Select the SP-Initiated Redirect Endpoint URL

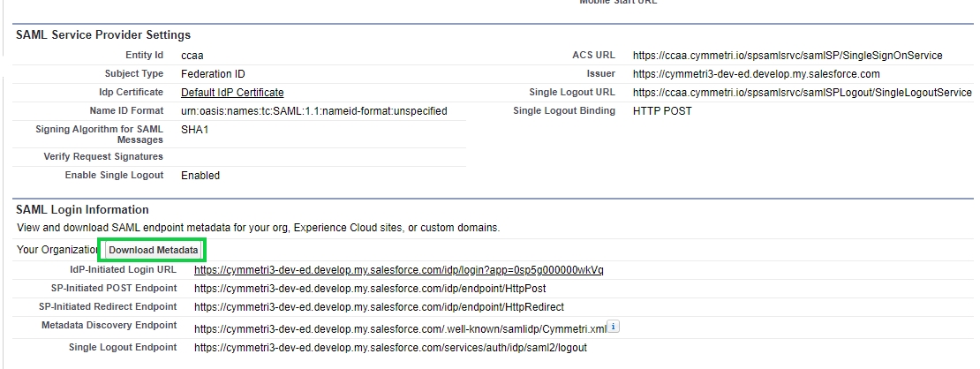tap(378, 307)
